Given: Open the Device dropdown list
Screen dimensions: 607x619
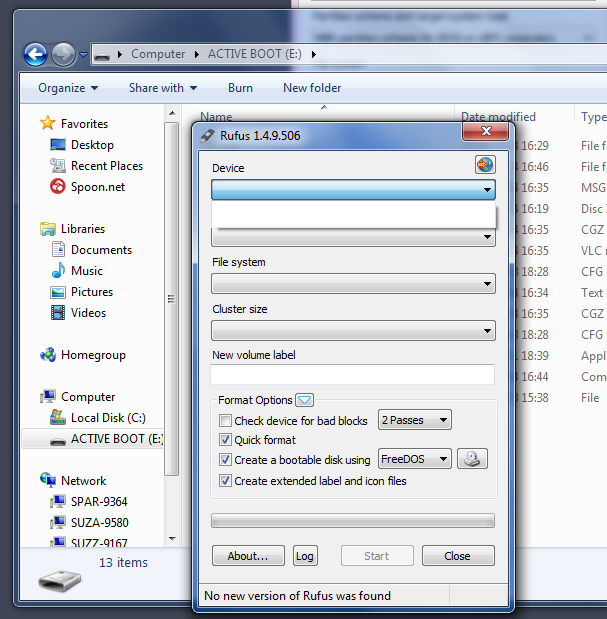Looking at the screenshot, I should point(353,189).
